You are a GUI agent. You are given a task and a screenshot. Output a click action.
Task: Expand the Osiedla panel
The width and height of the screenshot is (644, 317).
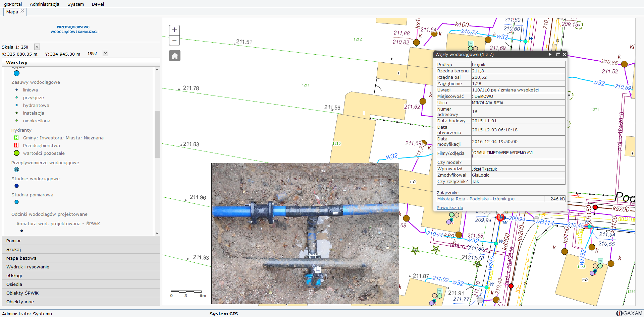tap(81, 284)
